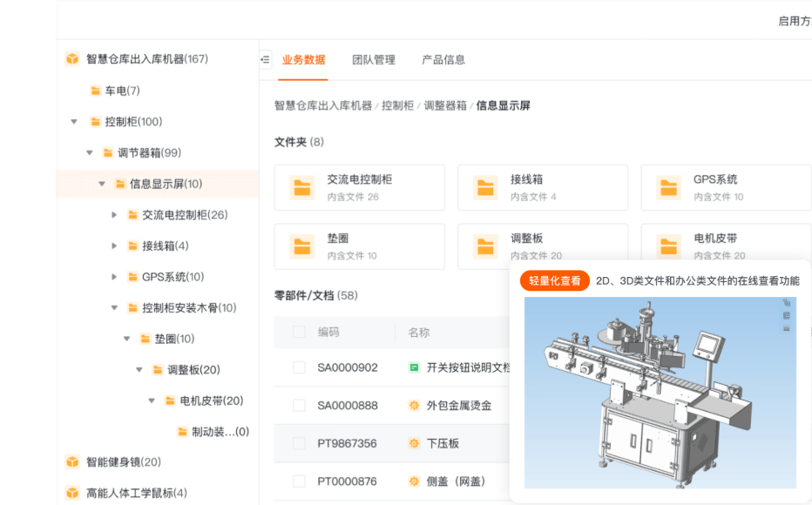Click the folder icon on the 交流电控制柜 card
The height and width of the screenshot is (505, 812).
coord(302,188)
